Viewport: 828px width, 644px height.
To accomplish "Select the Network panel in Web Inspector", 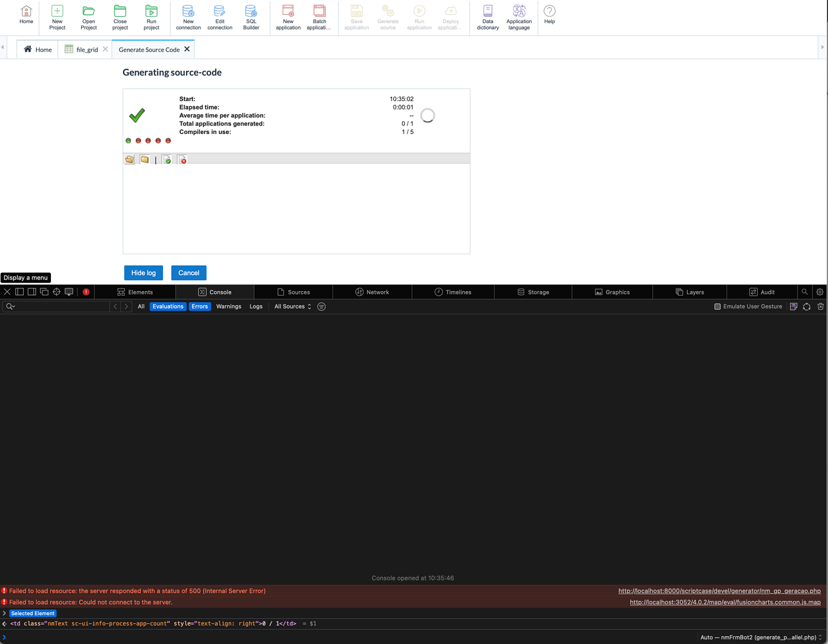I will [x=372, y=292].
